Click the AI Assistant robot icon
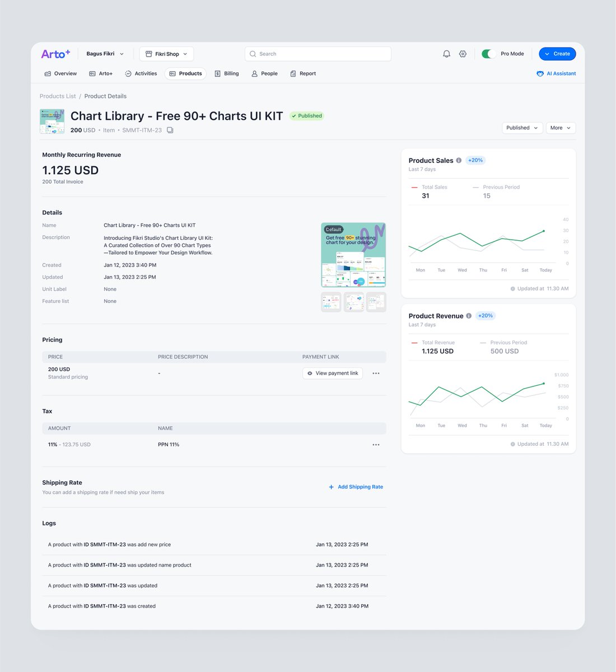Screen dimensions: 616x672 point(540,73)
